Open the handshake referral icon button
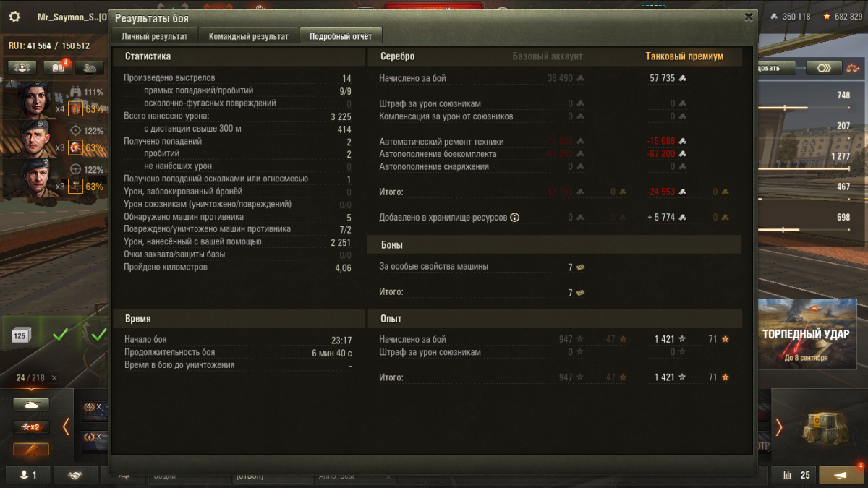 (x=75, y=475)
